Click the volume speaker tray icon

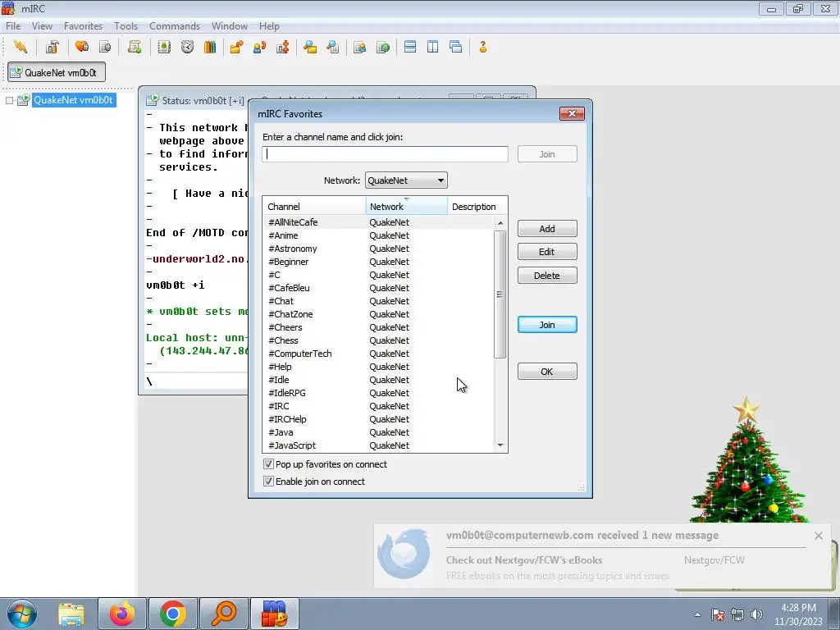pos(756,614)
